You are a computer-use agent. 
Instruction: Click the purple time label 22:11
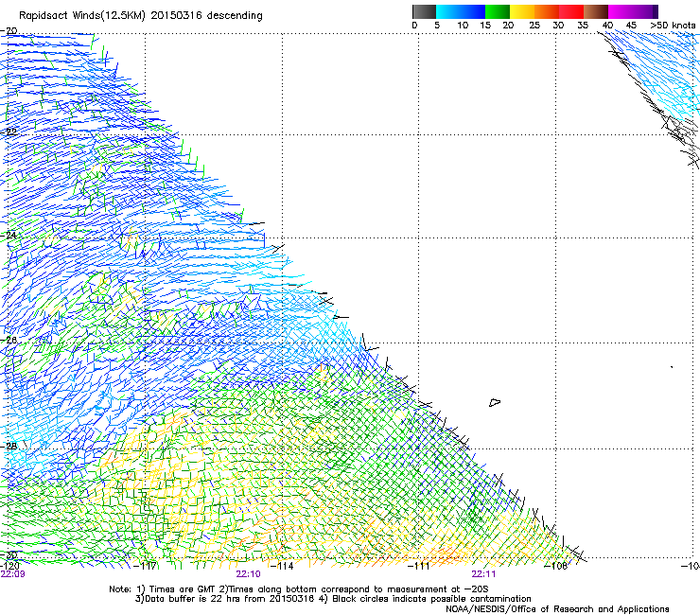[483, 574]
